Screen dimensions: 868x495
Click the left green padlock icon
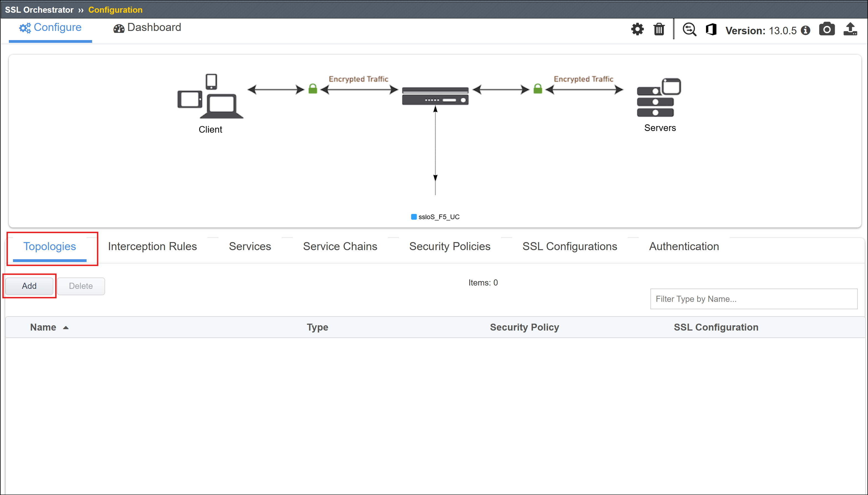(x=312, y=89)
